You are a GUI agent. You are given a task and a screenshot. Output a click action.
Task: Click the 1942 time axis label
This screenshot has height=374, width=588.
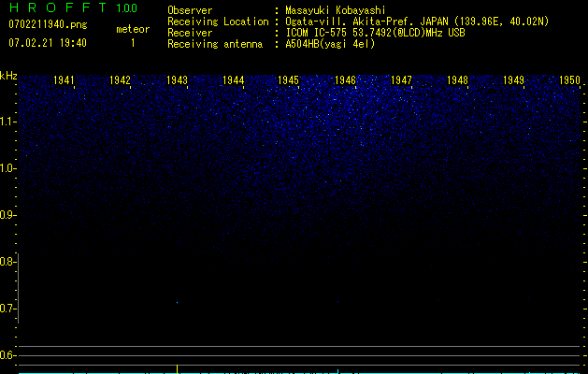pos(120,79)
